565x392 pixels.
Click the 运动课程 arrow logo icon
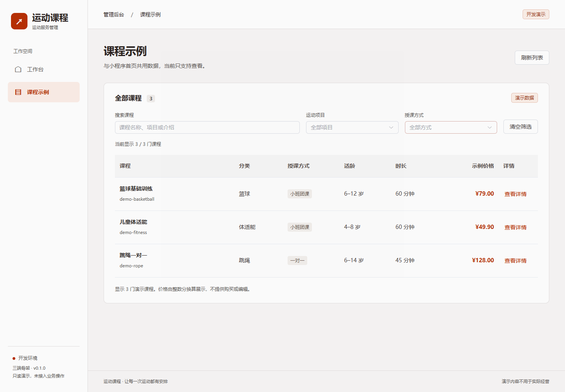tap(19, 21)
